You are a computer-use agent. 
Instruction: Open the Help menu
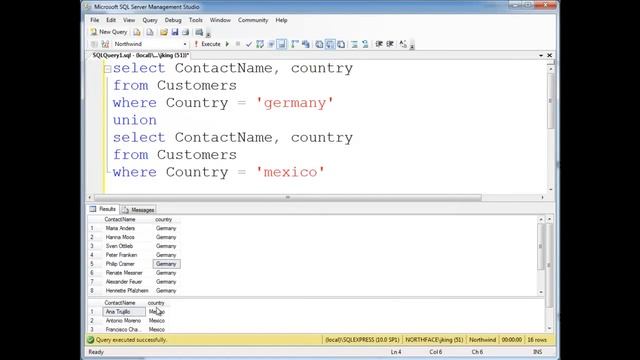[x=281, y=20]
